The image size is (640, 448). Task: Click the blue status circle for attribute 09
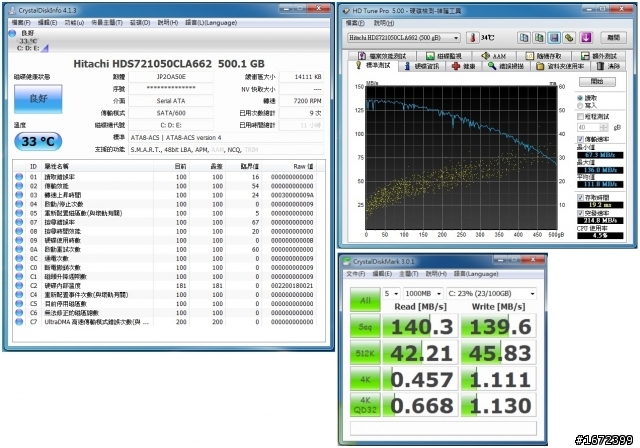[x=19, y=240]
